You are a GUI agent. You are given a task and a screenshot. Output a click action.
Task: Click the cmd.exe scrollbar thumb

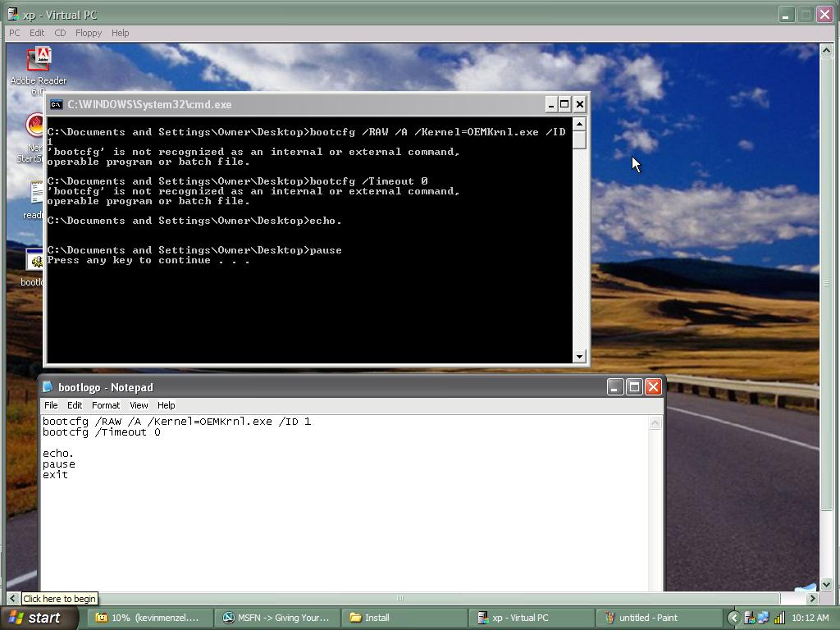click(x=579, y=140)
